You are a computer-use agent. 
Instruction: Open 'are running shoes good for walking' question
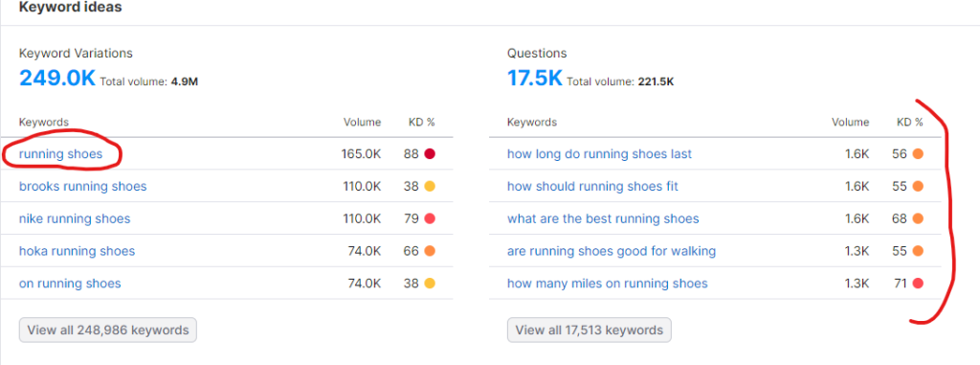pyautogui.click(x=612, y=252)
